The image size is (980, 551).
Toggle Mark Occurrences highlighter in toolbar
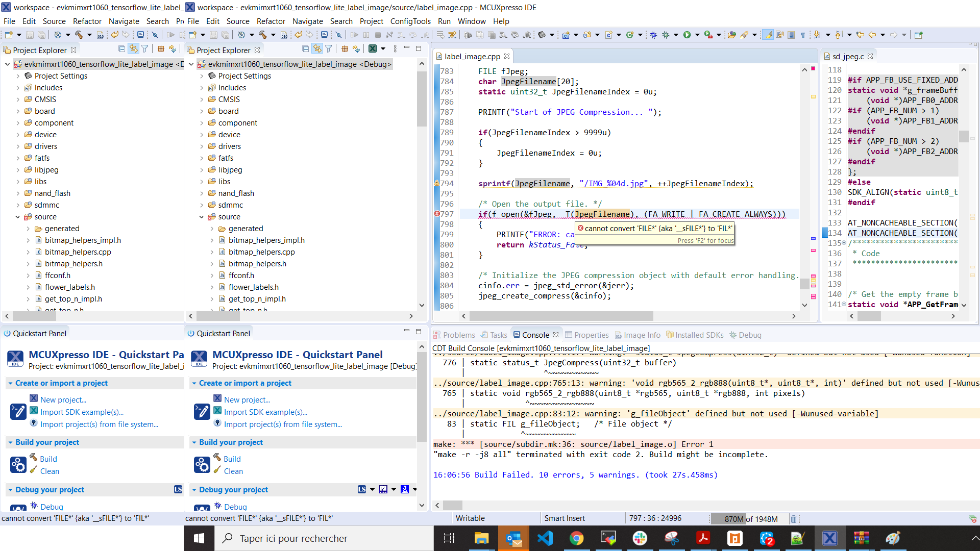(x=767, y=35)
